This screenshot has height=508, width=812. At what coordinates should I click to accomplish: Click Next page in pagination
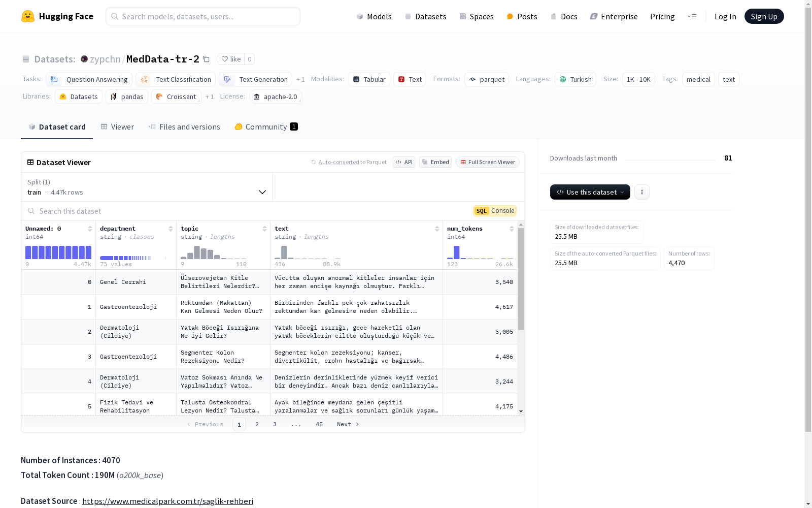pos(348,424)
